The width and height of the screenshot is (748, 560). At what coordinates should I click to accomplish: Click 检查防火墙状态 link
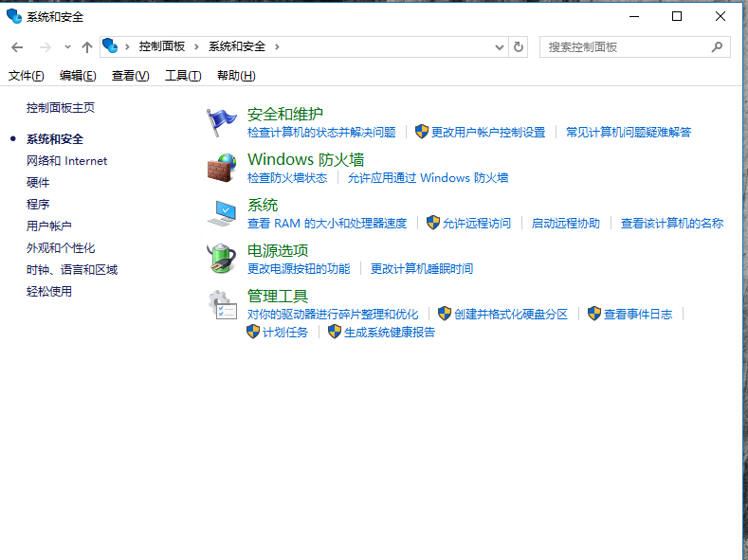[287, 178]
